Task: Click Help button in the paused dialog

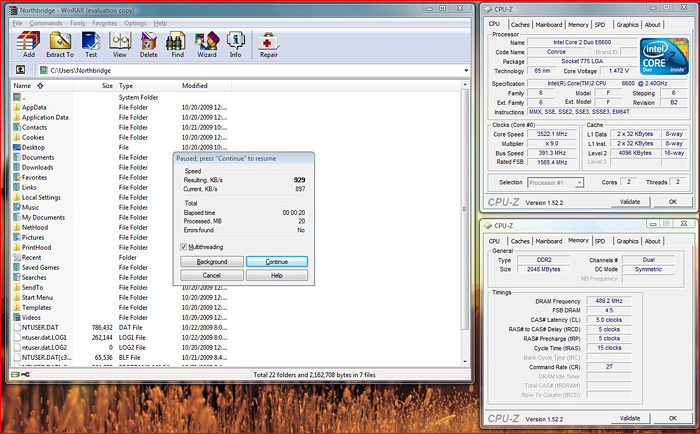Action: point(277,275)
